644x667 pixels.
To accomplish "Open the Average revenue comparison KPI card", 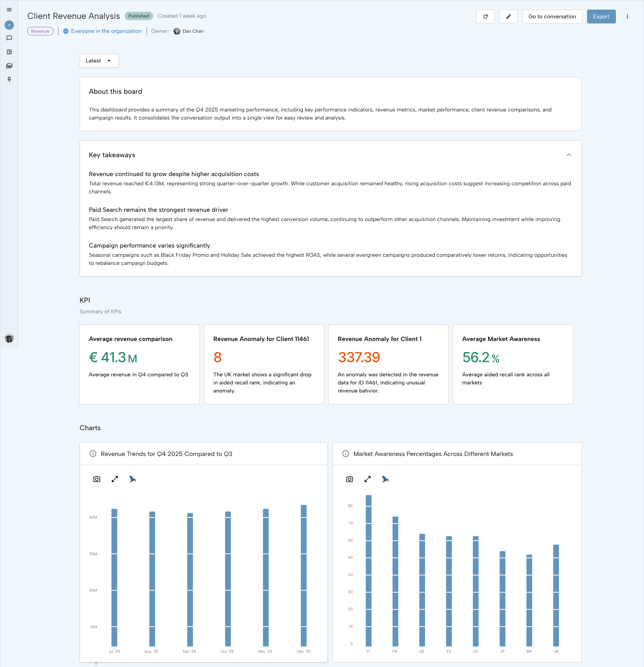I will point(140,364).
